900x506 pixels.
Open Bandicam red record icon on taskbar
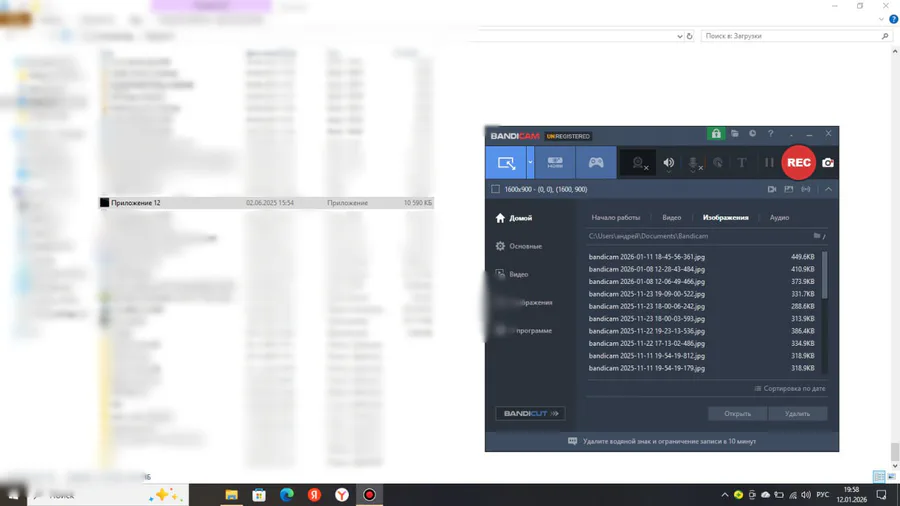click(x=369, y=495)
